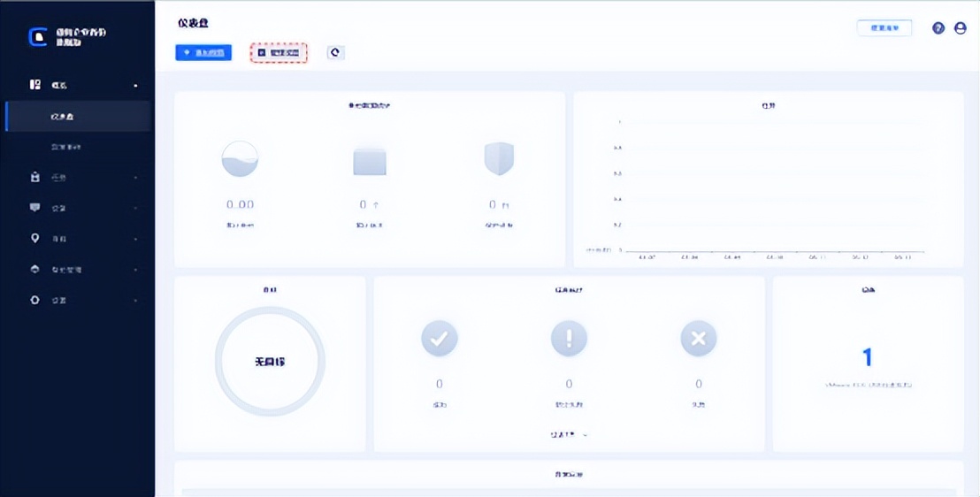Click the 0.00 value under water icon
The width and height of the screenshot is (980, 497).
tap(240, 204)
